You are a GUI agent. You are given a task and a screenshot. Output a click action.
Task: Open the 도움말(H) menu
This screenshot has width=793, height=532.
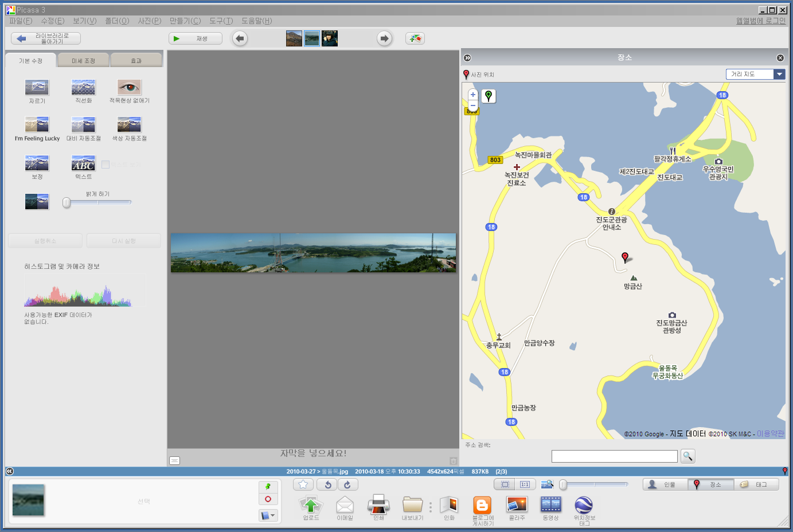(256, 21)
